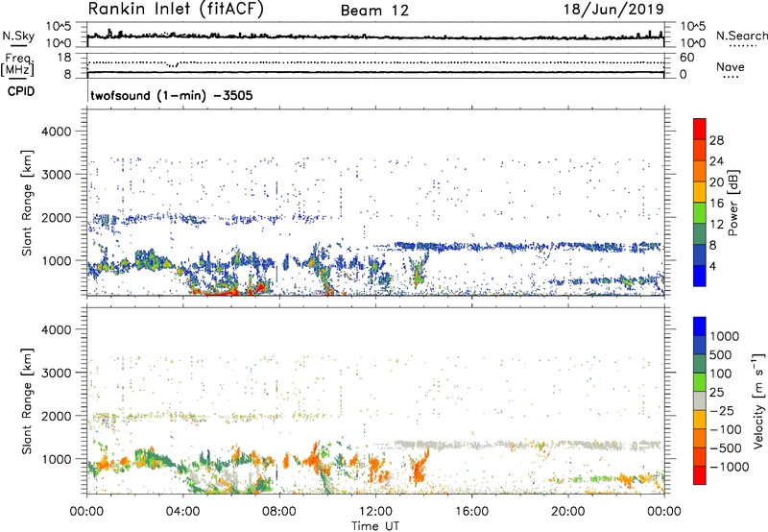Click the dark blue top of Velocity colorbar
Image resolution: width=768 pixels, height=532 pixels.
tap(700, 326)
